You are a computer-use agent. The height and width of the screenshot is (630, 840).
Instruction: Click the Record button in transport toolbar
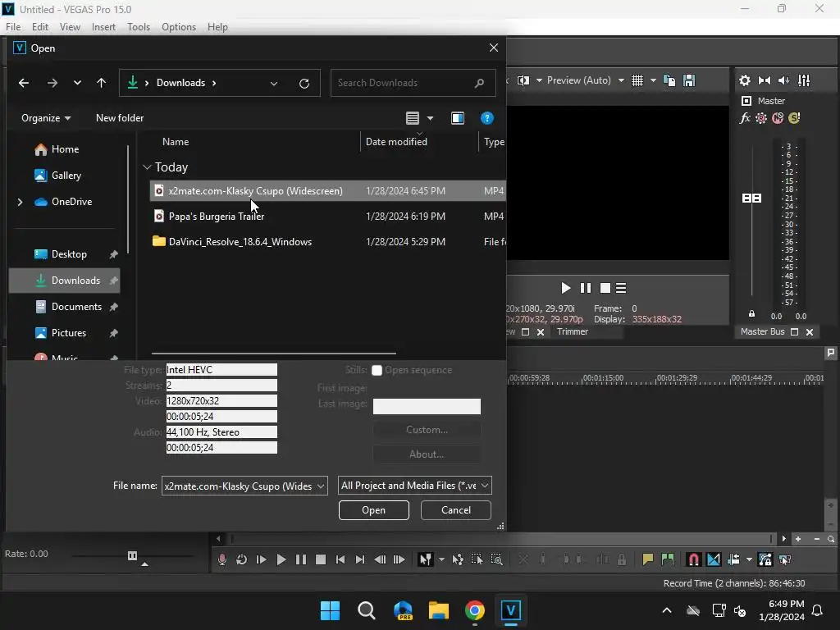click(221, 559)
